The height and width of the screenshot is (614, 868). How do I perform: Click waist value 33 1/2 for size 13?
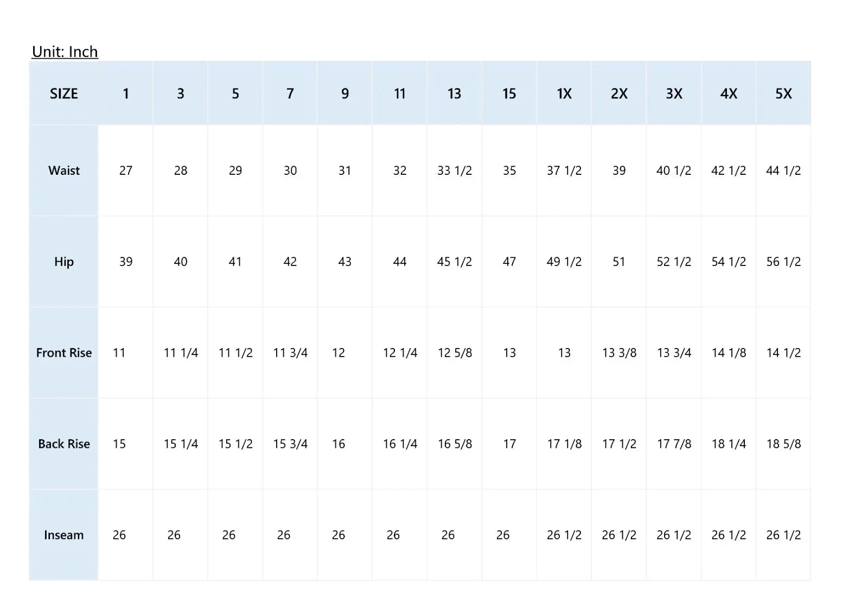coord(455,170)
